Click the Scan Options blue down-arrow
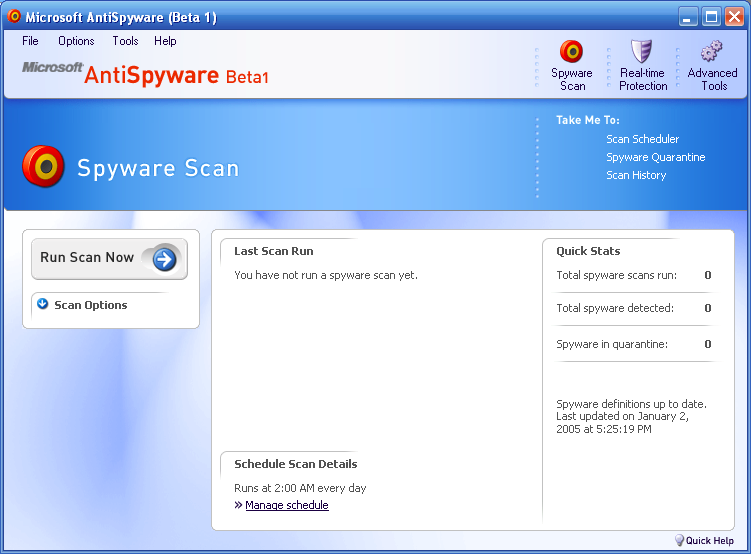This screenshot has width=751, height=554. coord(43,304)
